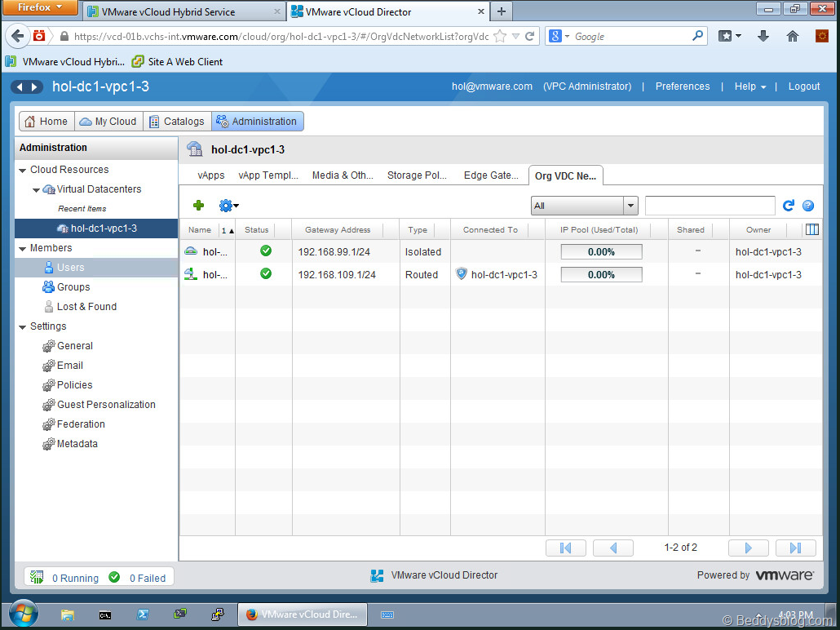Open the Firefox application menu
Screen dimensions: 840x630
[40, 7]
